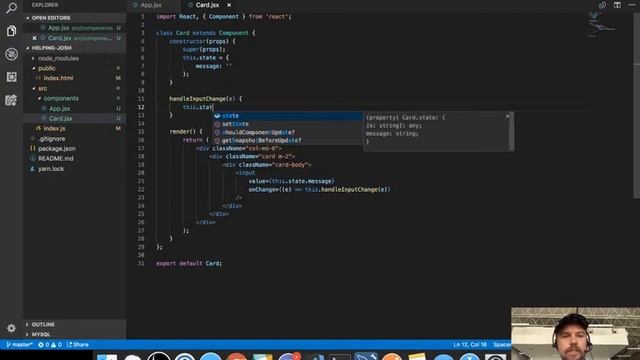The image size is (640, 360).
Task: Click the editor minimap
Action: 602,25
